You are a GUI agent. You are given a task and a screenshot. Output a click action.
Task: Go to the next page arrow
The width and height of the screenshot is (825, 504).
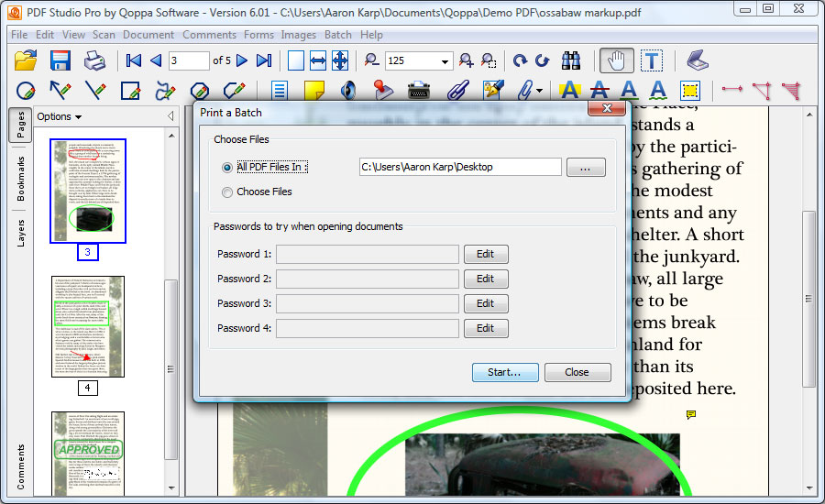tap(242, 60)
